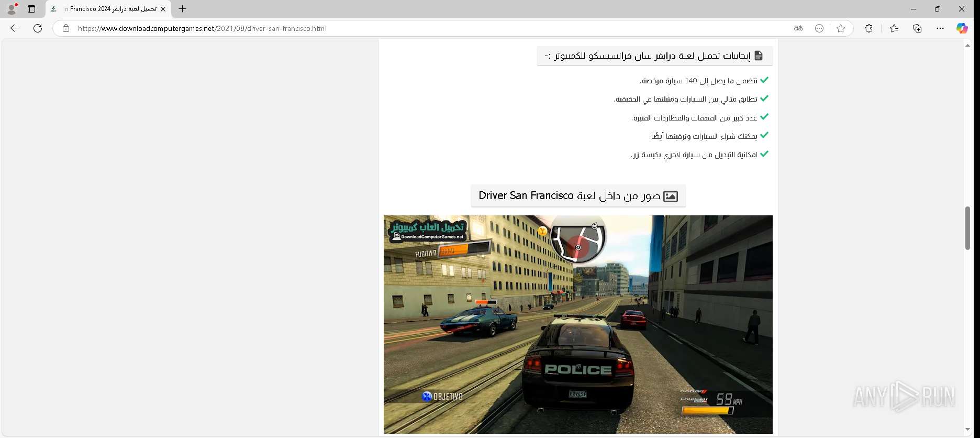The height and width of the screenshot is (438, 980).
Task: Click the checkmark beside امكانية التبديل من سيارة
Action: tap(764, 154)
